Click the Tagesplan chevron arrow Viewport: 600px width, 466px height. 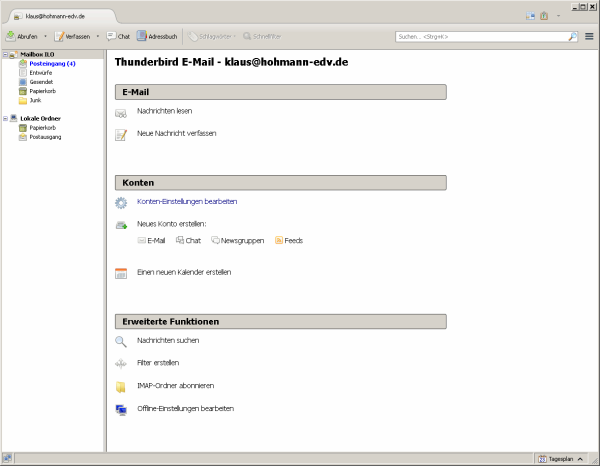(x=580, y=459)
